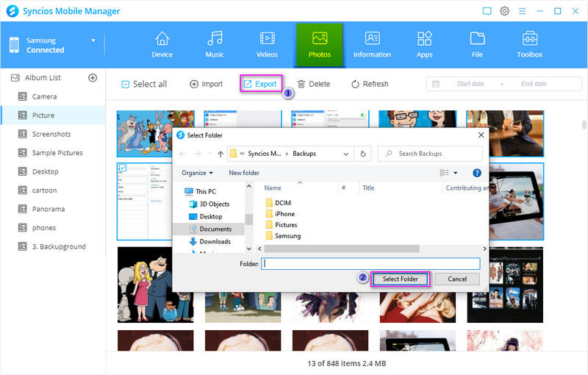Refresh the Backups folder view
The image size is (588, 375).
click(362, 154)
